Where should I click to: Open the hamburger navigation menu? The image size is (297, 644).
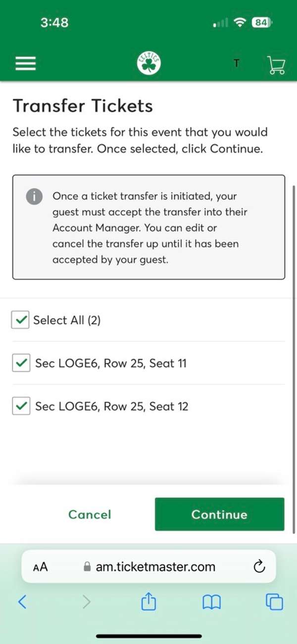click(25, 63)
